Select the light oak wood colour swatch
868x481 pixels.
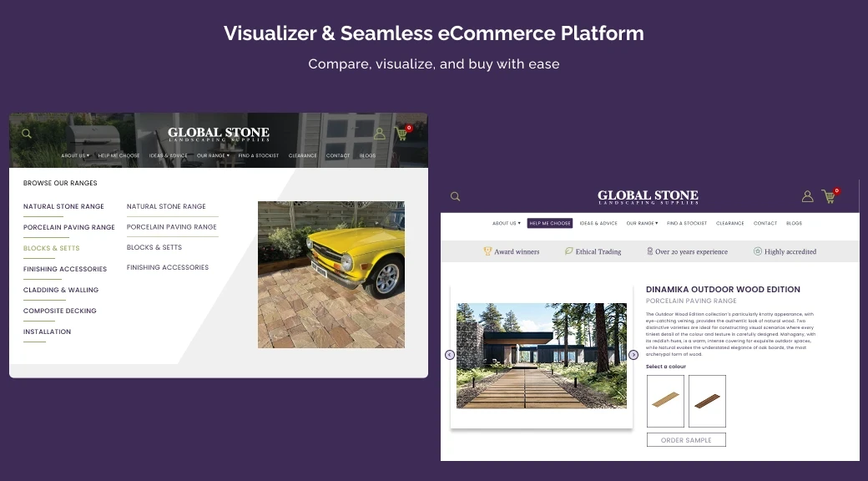[665, 401]
